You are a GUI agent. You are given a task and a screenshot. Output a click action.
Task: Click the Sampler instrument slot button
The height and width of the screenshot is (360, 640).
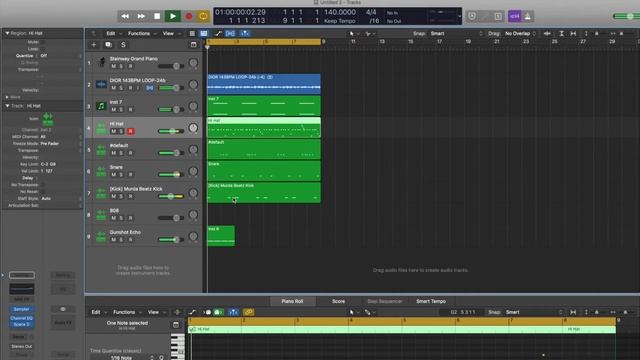22,309
